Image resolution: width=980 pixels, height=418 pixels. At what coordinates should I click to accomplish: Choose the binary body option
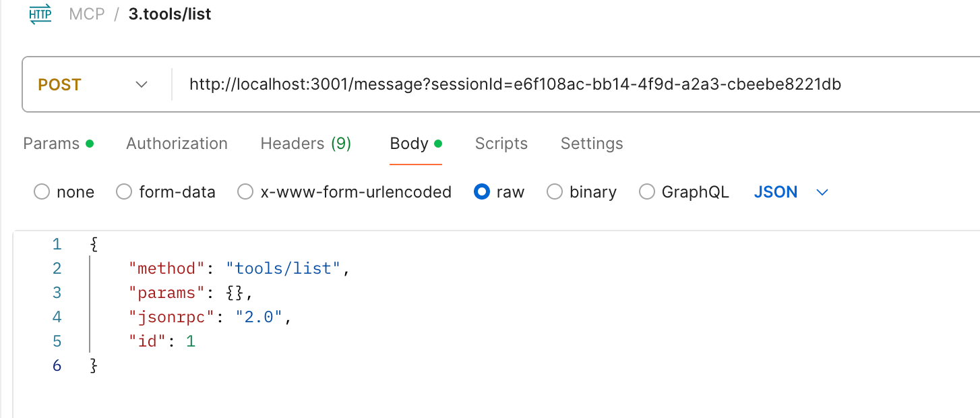pyautogui.click(x=582, y=192)
